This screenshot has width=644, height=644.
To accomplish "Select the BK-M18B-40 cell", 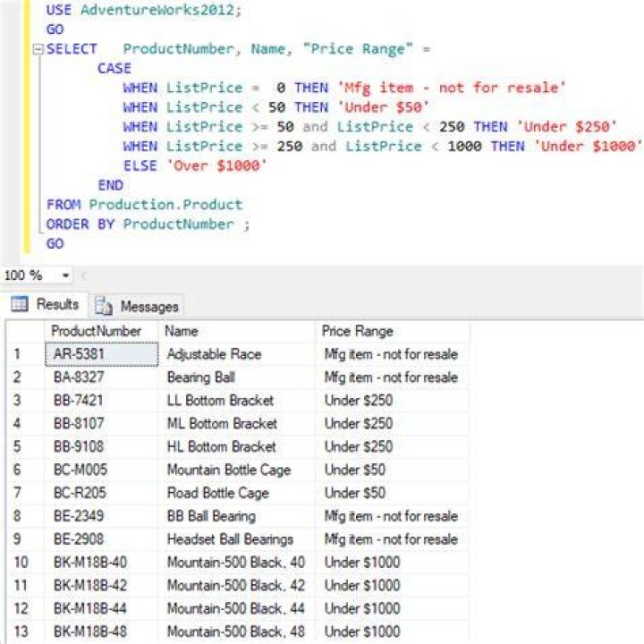I will click(101, 562).
